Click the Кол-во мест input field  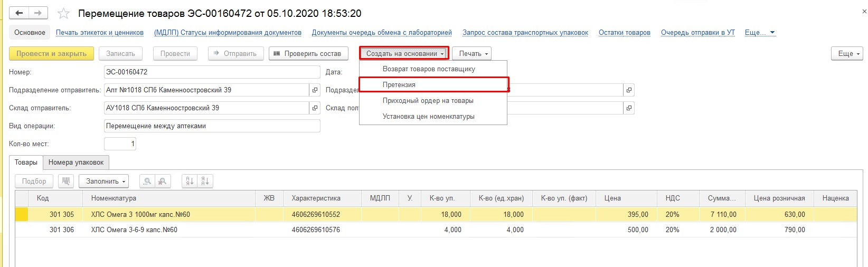(x=120, y=144)
